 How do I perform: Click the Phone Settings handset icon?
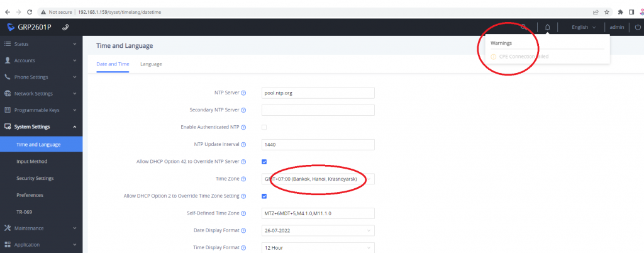[8, 77]
